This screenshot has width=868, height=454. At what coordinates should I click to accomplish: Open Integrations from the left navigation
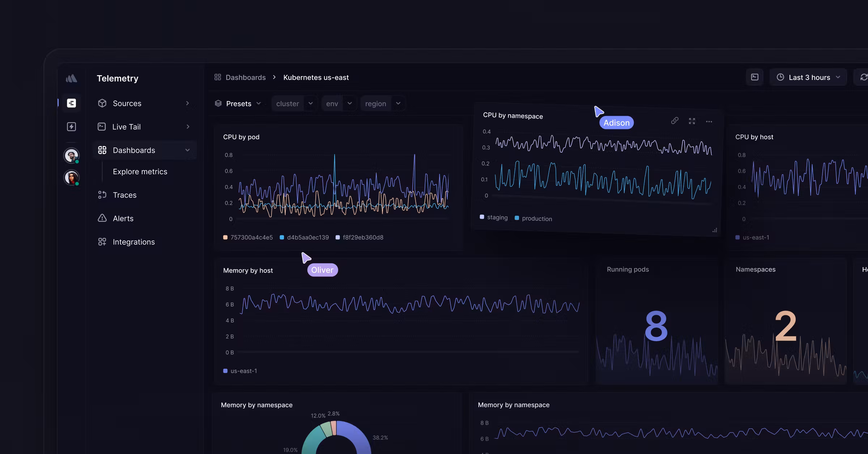(134, 241)
